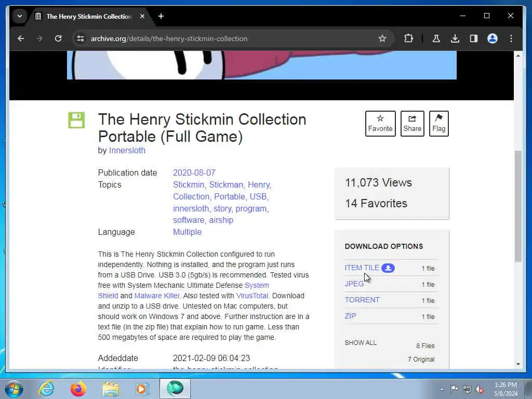Click the green software floppy icon

pyautogui.click(x=76, y=120)
